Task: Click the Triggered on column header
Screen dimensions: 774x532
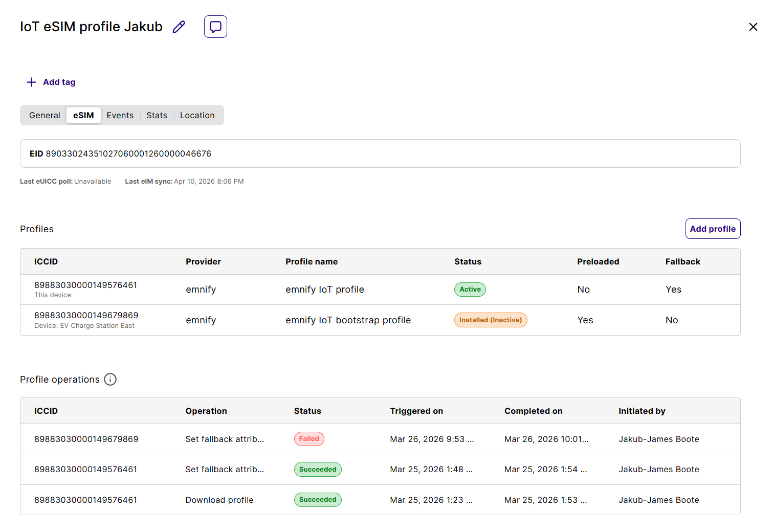Action: coord(416,411)
